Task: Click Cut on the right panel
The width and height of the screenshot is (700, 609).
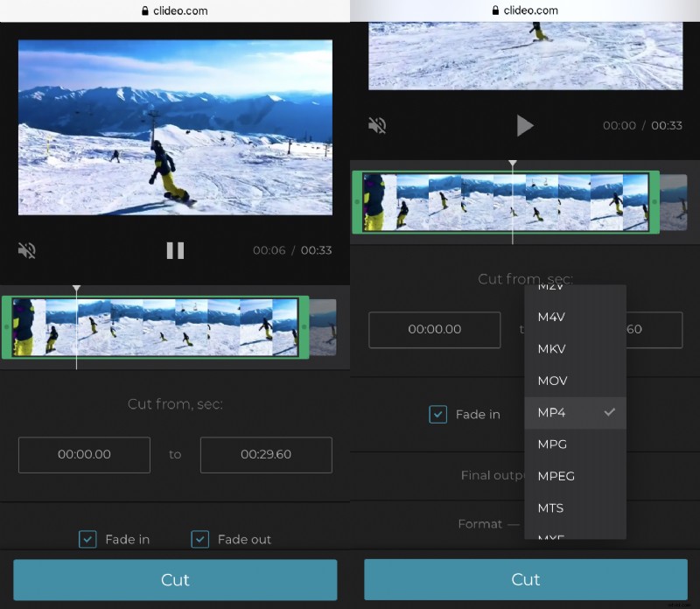Action: coord(526,579)
